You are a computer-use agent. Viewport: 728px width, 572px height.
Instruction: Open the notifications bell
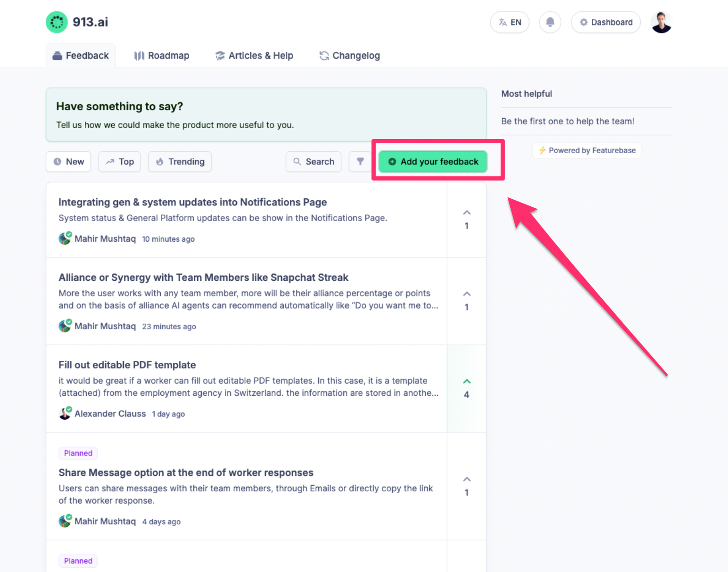click(550, 22)
